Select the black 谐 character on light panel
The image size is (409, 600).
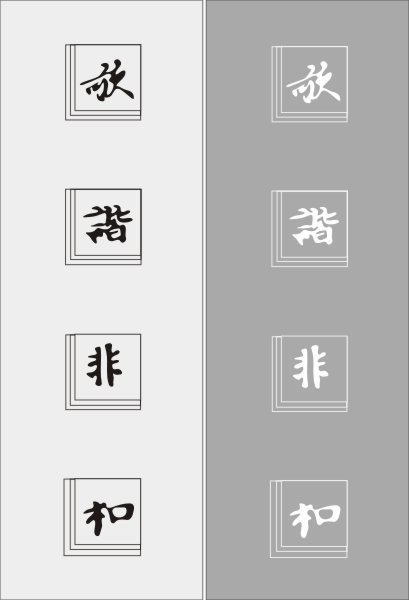(x=108, y=225)
